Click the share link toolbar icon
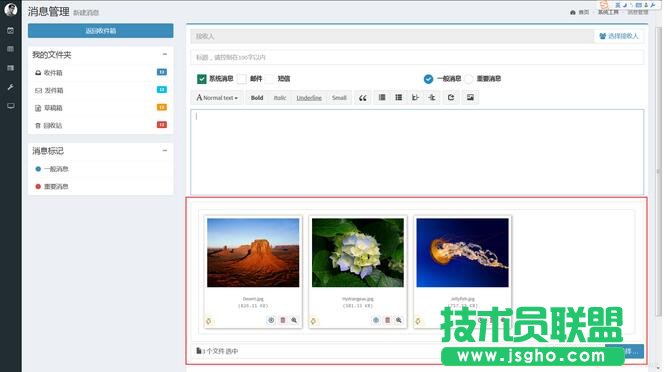Image resolution: width=668 pixels, height=372 pixels. coord(451,98)
